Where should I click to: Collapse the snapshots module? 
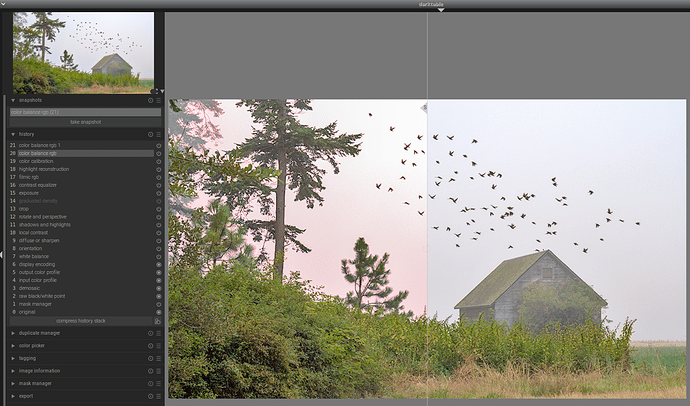[x=13, y=100]
